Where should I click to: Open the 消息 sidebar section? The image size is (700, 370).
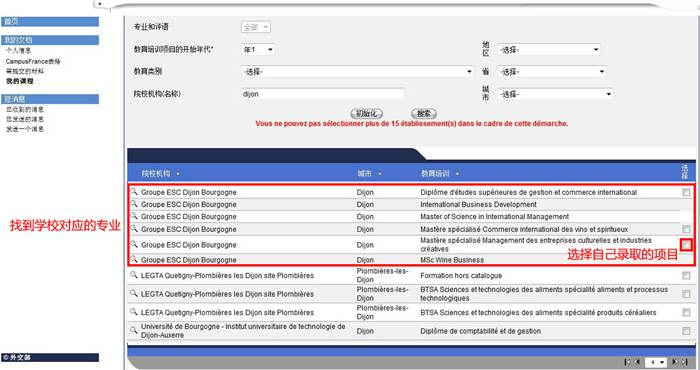[50, 99]
